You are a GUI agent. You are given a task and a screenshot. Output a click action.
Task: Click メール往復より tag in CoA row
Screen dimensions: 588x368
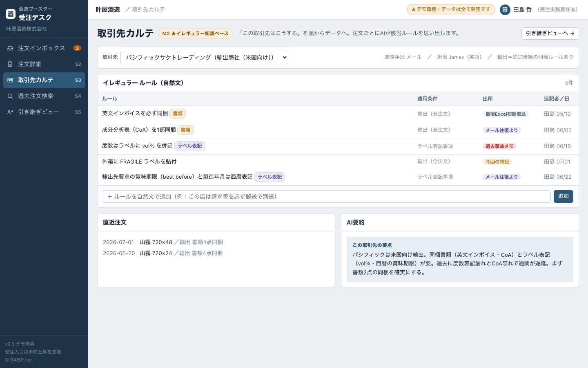(x=501, y=130)
